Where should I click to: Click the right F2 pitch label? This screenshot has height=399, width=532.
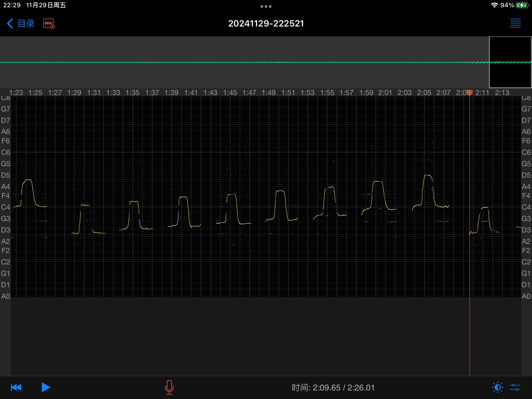[x=526, y=251]
